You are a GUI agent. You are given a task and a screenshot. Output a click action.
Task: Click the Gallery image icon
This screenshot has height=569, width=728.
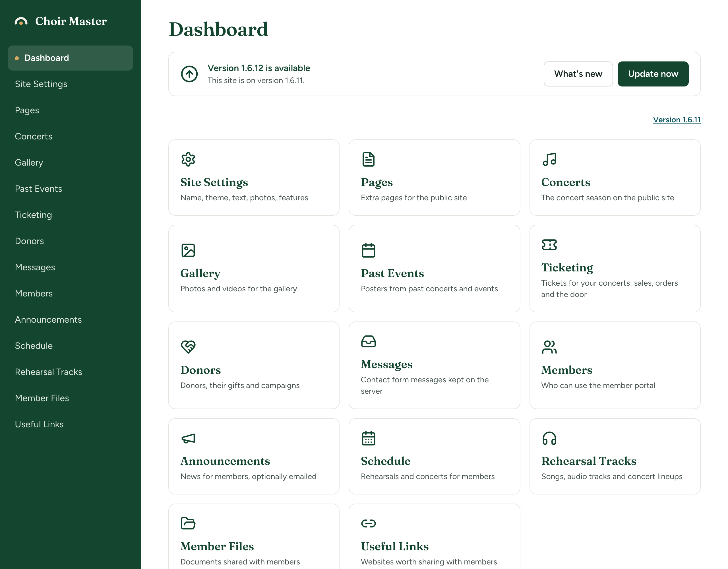point(188,250)
